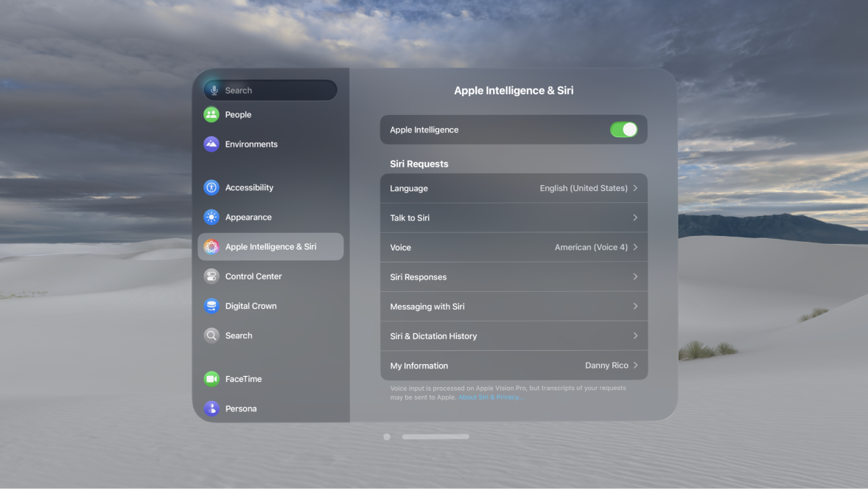
Task: Select Control Center in sidebar
Action: [x=253, y=276]
